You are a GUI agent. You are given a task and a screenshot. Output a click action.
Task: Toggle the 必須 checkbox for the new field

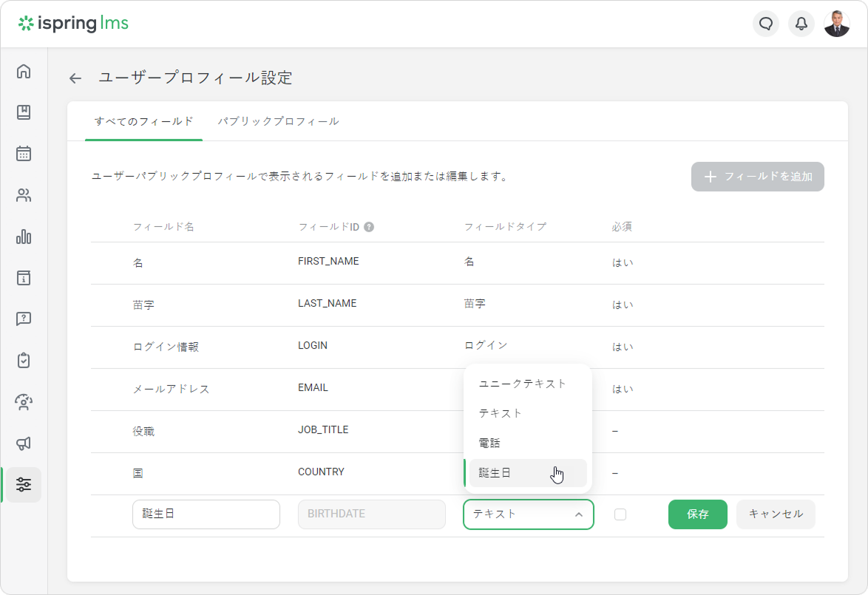tap(620, 514)
